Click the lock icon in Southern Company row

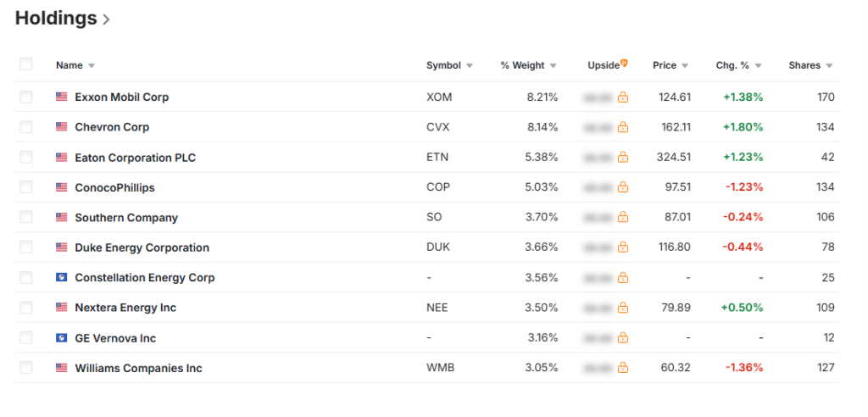coord(623,218)
